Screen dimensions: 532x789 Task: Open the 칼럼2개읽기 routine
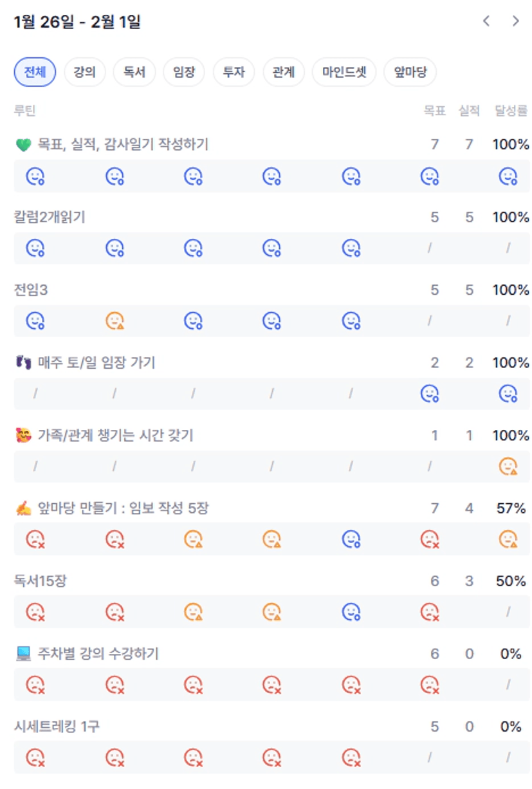(x=50, y=218)
